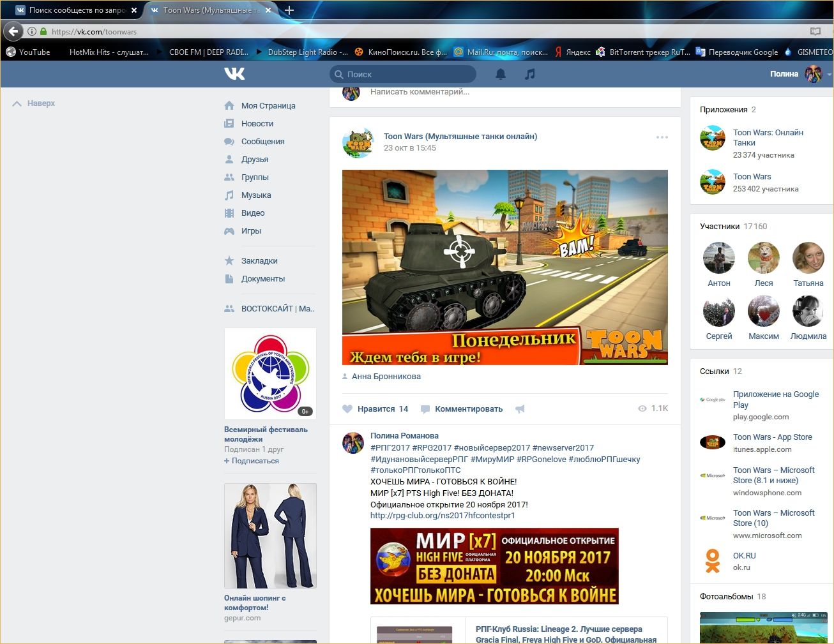This screenshot has height=644, width=834.
Task: Click the browser back arrow button
Action: [13, 31]
